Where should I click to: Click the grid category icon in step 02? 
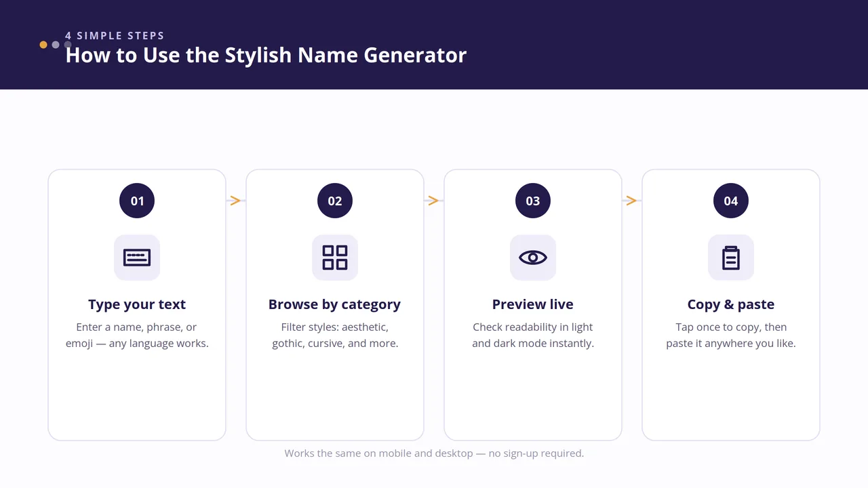tap(335, 258)
